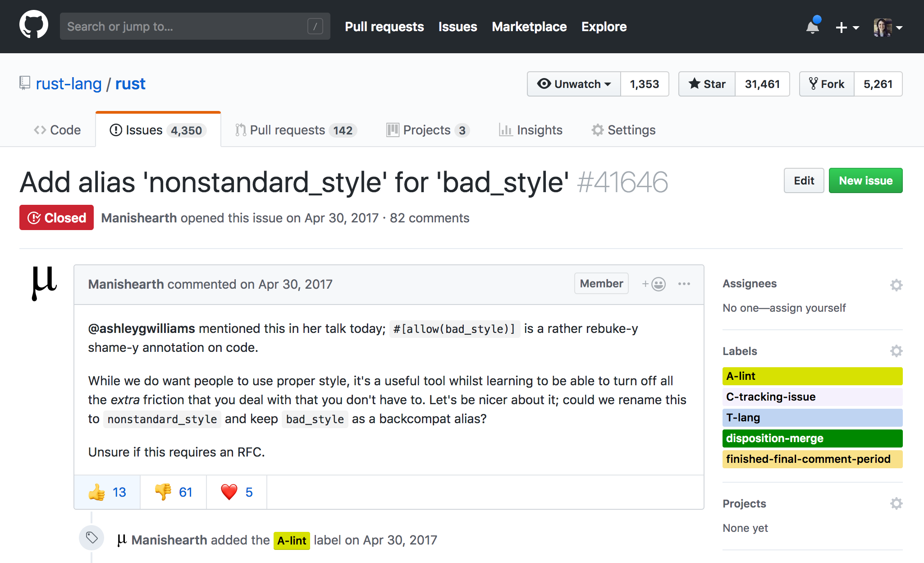Click the Manishearth mu avatar
Viewport: 924px width, 563px height.
coord(45,284)
